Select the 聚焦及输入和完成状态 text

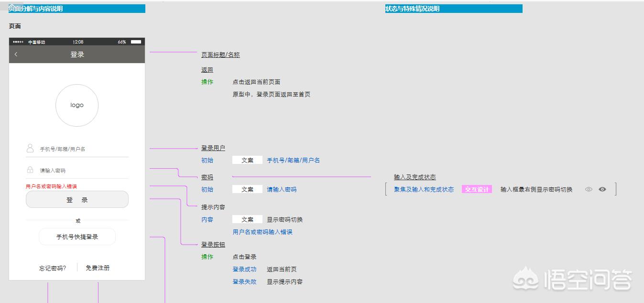424,190
